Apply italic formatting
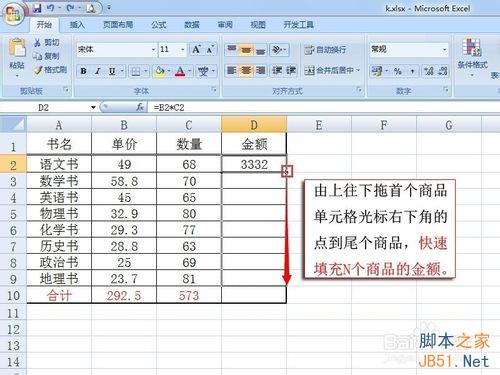500x375 pixels. (98, 71)
